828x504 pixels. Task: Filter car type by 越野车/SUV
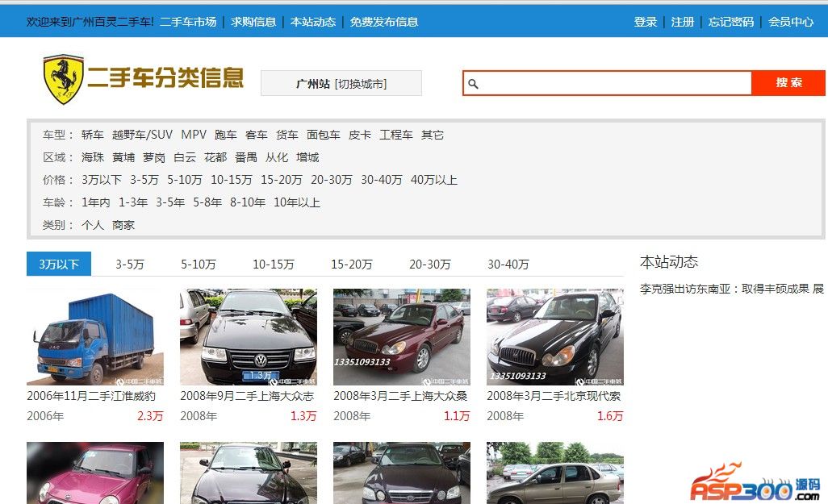142,135
